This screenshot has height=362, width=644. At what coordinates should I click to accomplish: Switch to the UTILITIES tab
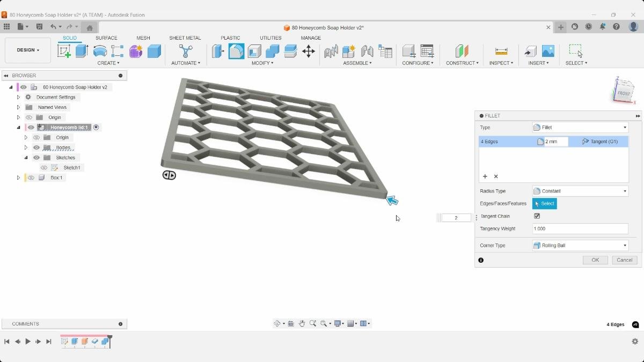(x=270, y=38)
